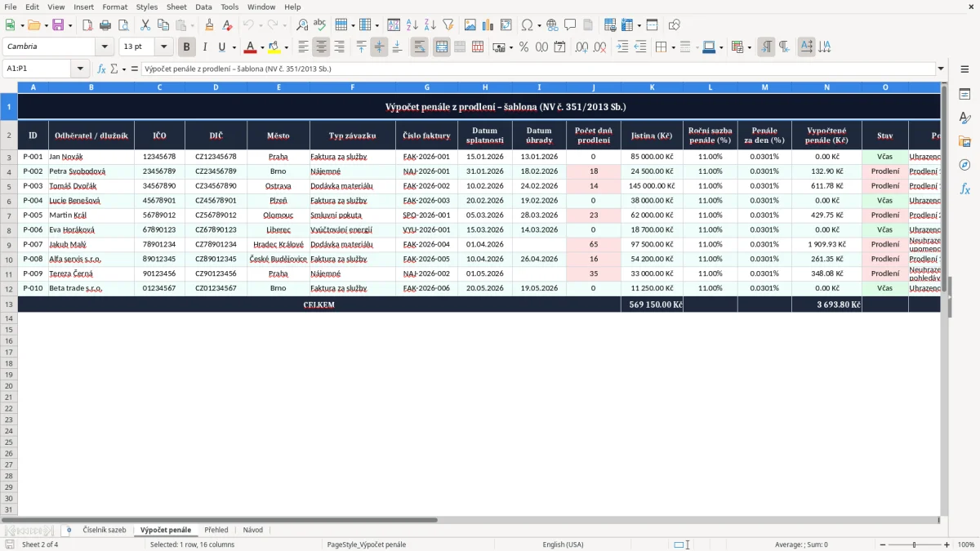Open the font size dropdown arrow

pyautogui.click(x=163, y=47)
